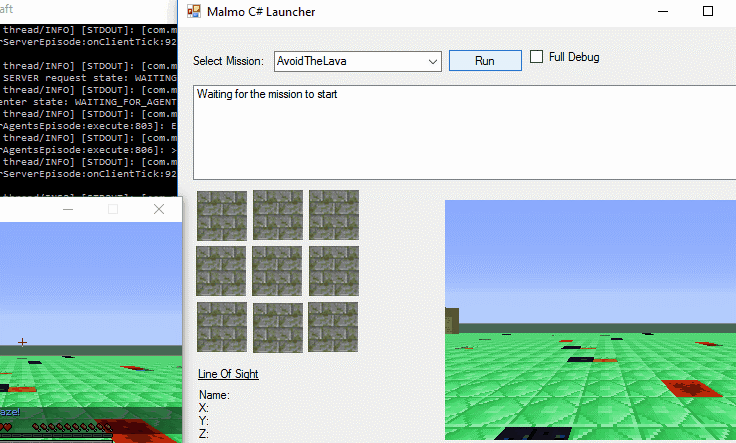Click the agent video preview in launcher
The height and width of the screenshot is (443, 736).
[590, 320]
